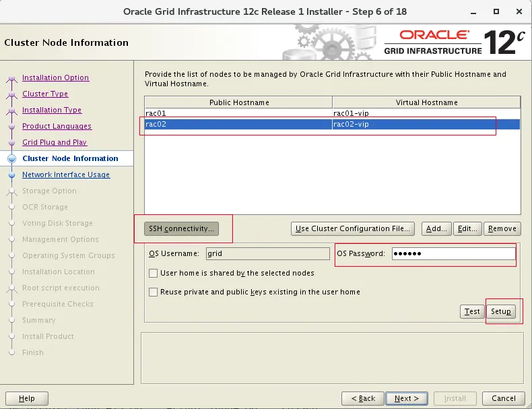Open the Installation Type step link

tap(52, 110)
